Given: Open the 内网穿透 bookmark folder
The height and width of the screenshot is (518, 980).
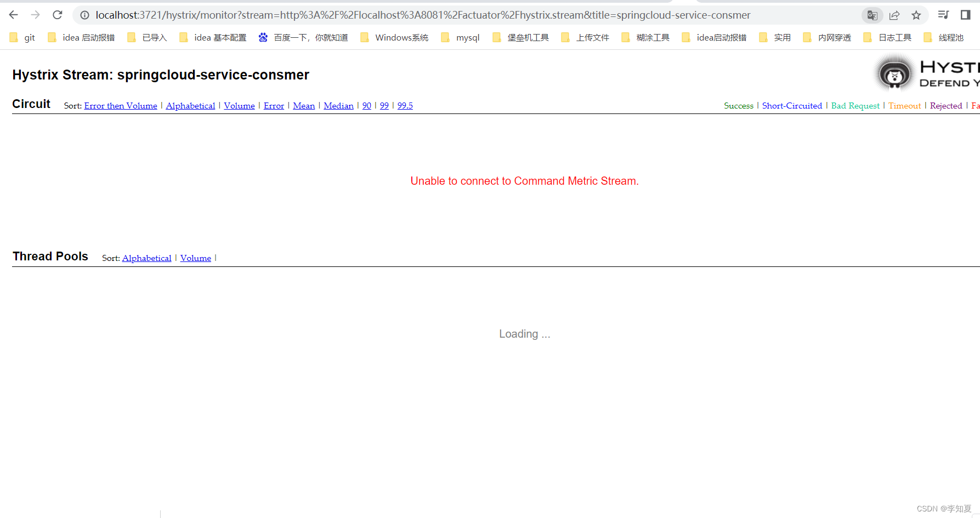Looking at the screenshot, I should click(827, 37).
